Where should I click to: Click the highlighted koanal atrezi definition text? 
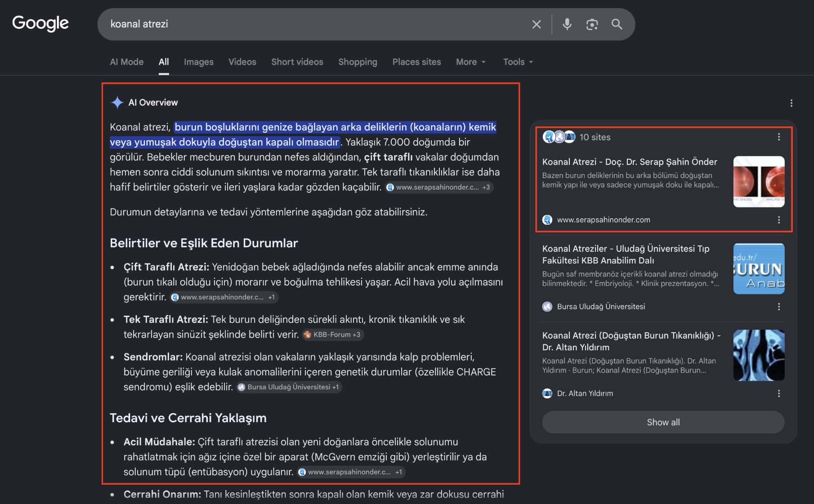pyautogui.click(x=303, y=134)
